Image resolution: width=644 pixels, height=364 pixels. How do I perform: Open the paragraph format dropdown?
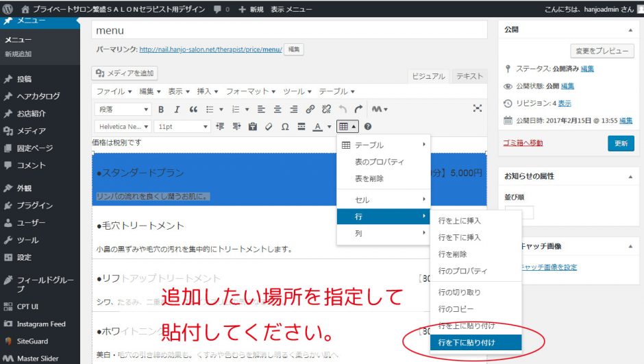[123, 109]
